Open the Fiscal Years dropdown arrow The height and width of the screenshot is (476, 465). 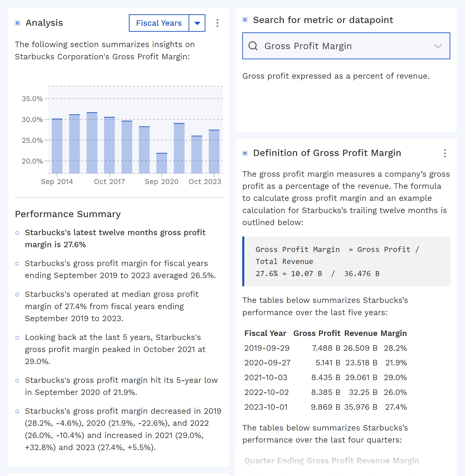[197, 23]
